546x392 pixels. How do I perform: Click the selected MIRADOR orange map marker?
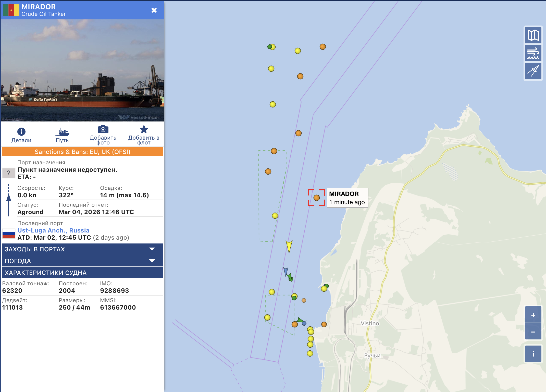coord(316,198)
